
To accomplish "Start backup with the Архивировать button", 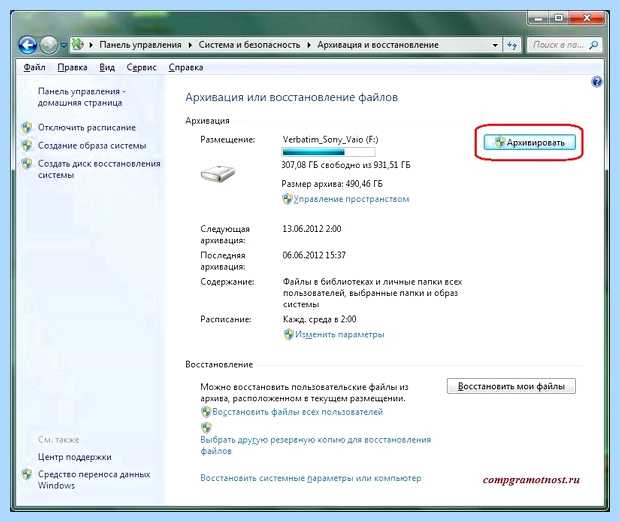I will point(529,142).
